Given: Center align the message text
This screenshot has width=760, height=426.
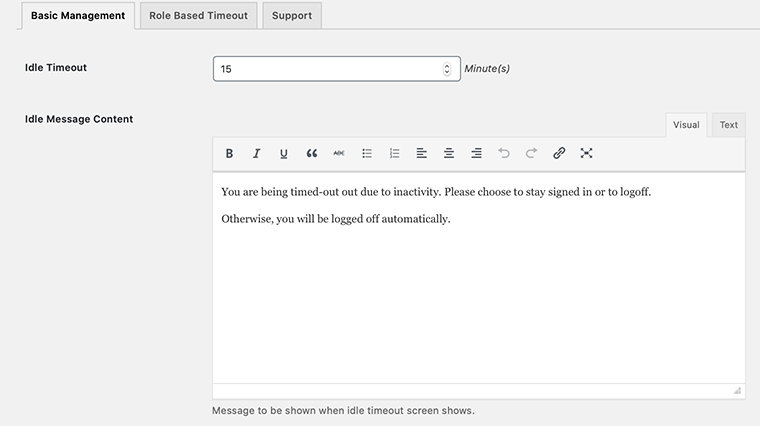Looking at the screenshot, I should click(x=449, y=154).
